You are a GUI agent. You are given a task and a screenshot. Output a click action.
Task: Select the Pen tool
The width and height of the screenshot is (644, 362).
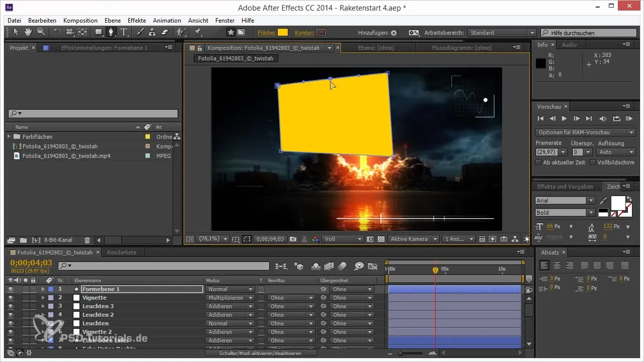tap(111, 32)
